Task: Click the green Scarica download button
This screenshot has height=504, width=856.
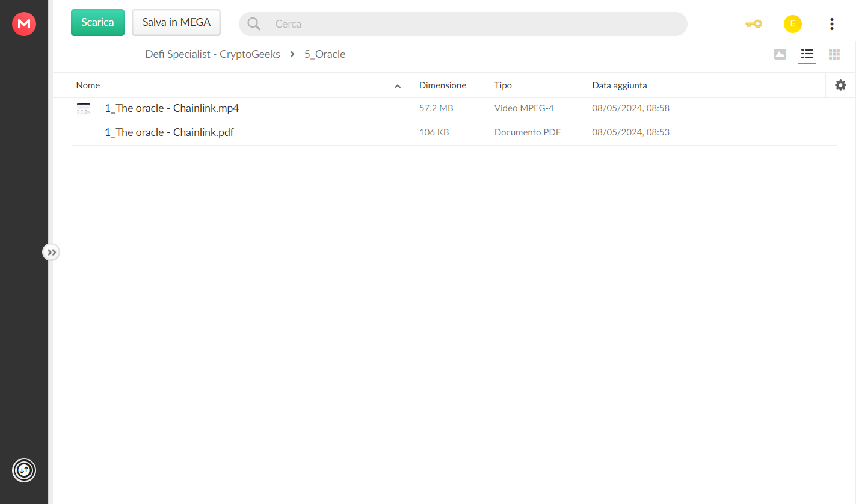Action: (97, 22)
